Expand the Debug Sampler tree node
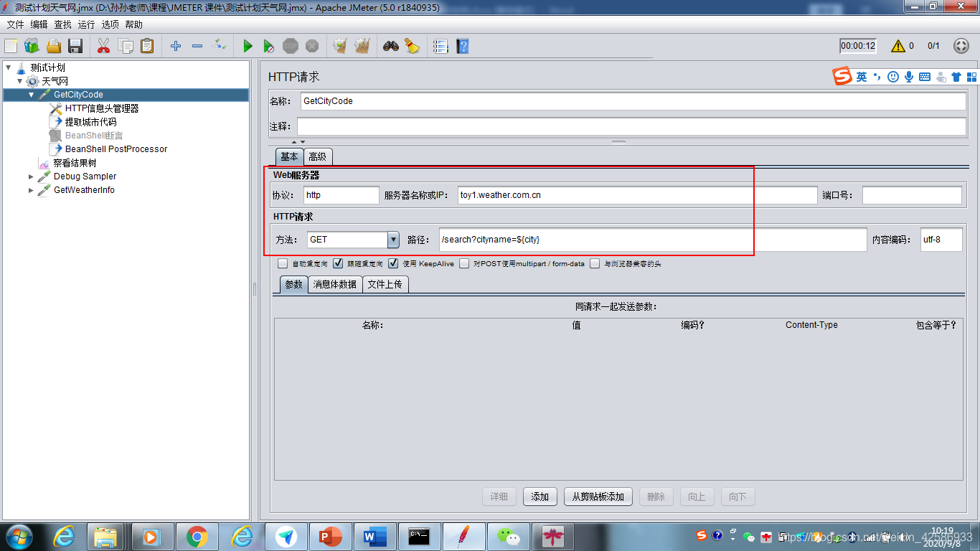 (32, 176)
